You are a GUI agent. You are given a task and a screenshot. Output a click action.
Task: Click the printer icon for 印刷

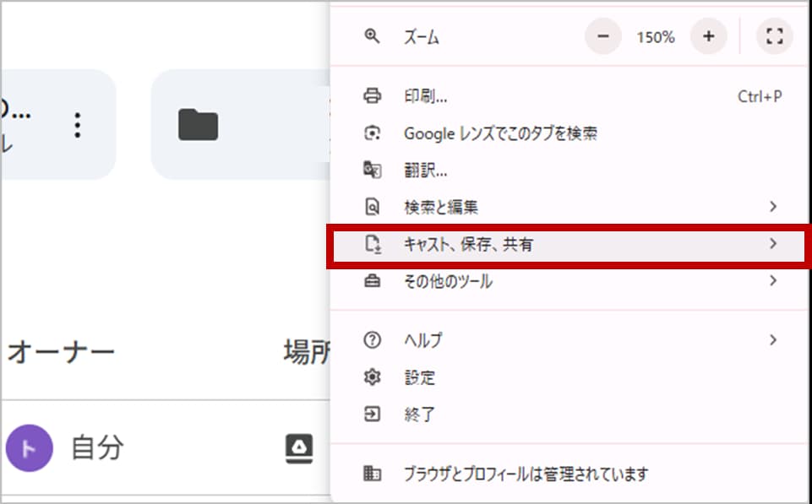coord(372,96)
